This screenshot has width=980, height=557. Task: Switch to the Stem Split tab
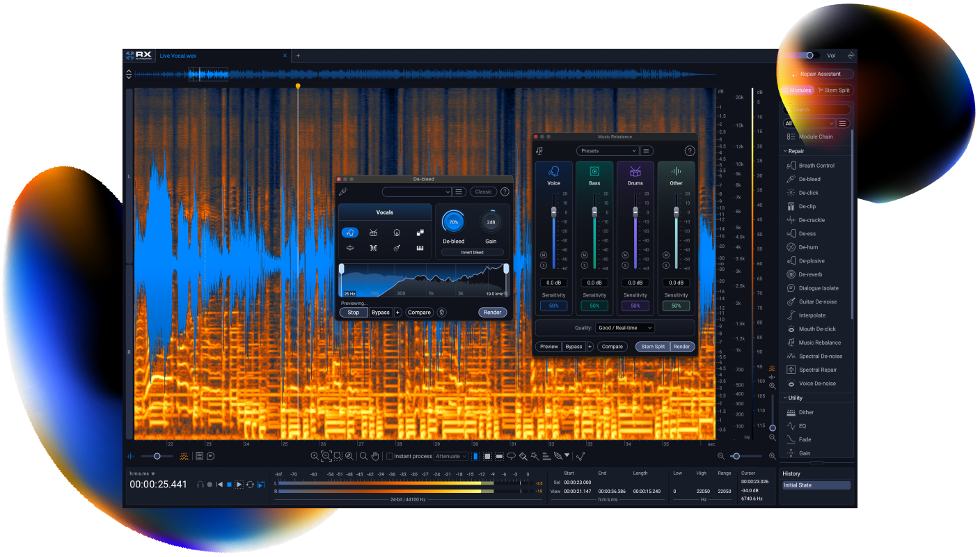(834, 90)
